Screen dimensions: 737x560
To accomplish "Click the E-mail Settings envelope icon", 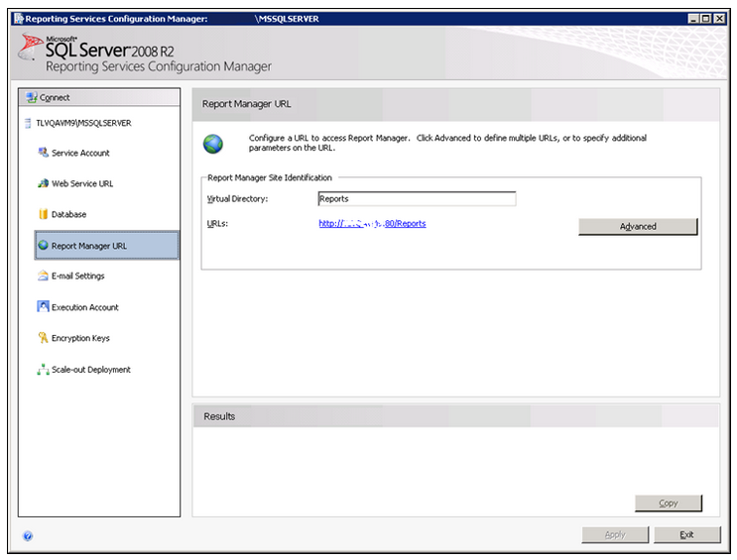I will (44, 276).
